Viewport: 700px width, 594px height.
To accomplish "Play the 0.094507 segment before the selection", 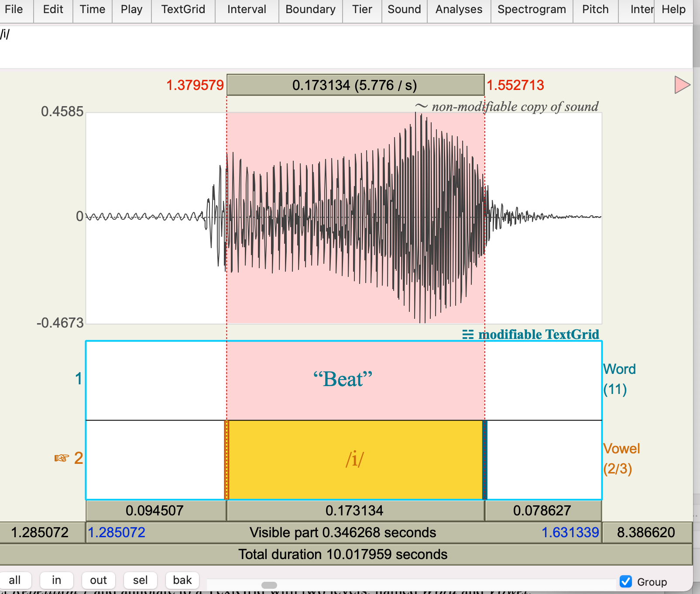I will (x=156, y=511).
